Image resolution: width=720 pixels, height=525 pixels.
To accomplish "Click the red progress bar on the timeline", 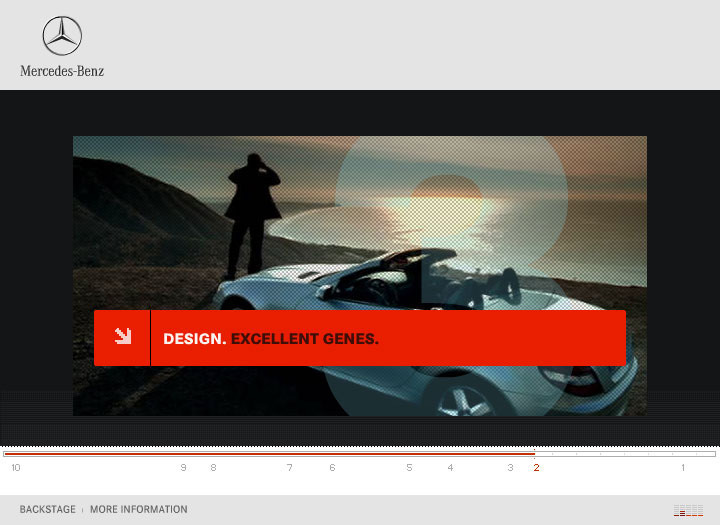I will point(270,454).
